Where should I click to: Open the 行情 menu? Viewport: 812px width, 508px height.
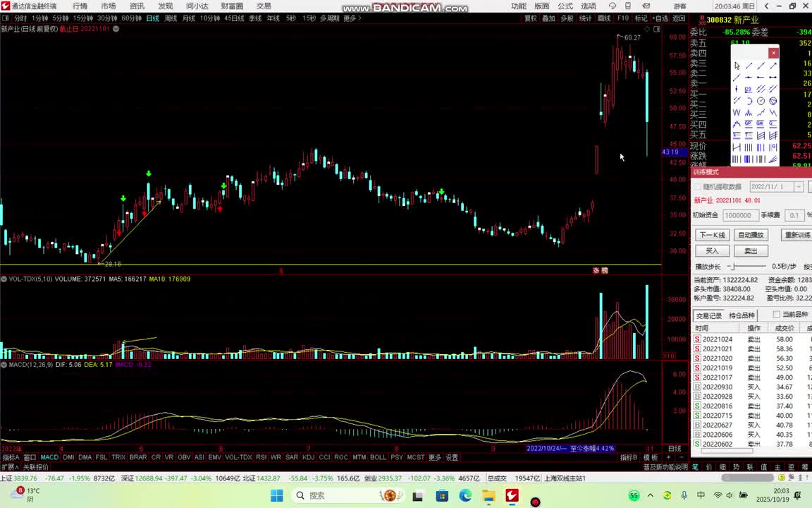tap(80, 6)
